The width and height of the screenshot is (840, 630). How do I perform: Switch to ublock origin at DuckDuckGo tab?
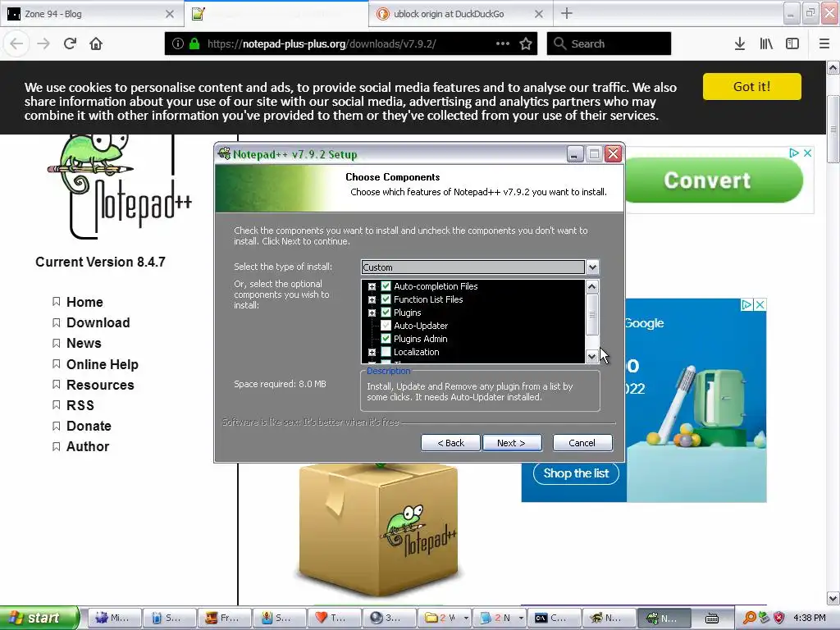pos(461,14)
